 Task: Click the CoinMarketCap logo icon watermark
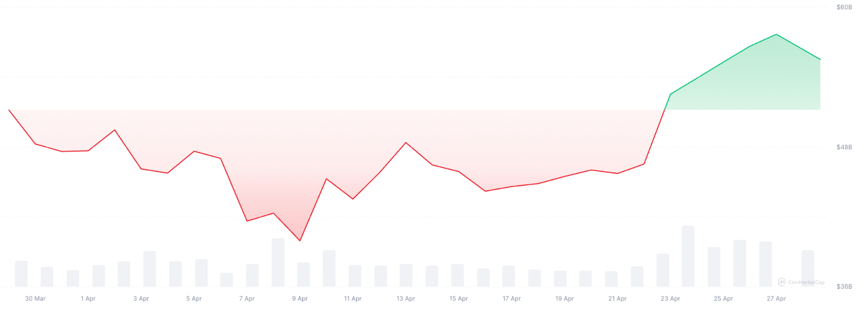[782, 282]
